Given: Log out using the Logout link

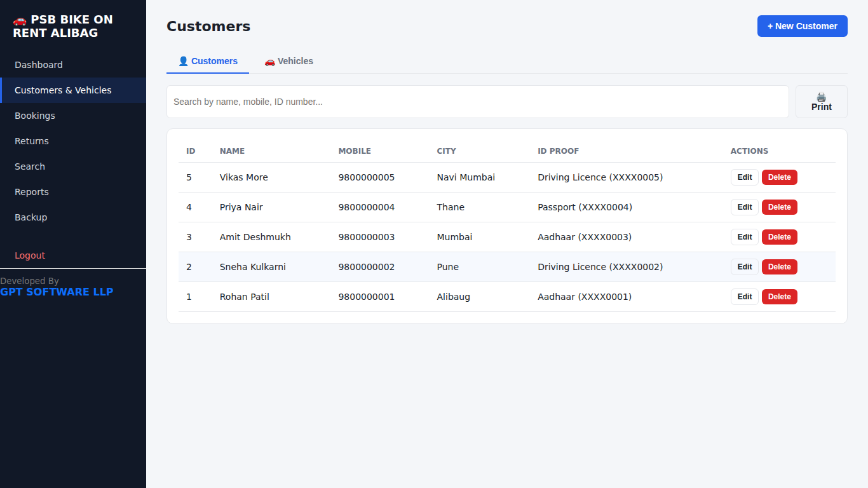Looking at the screenshot, I should (73, 255).
